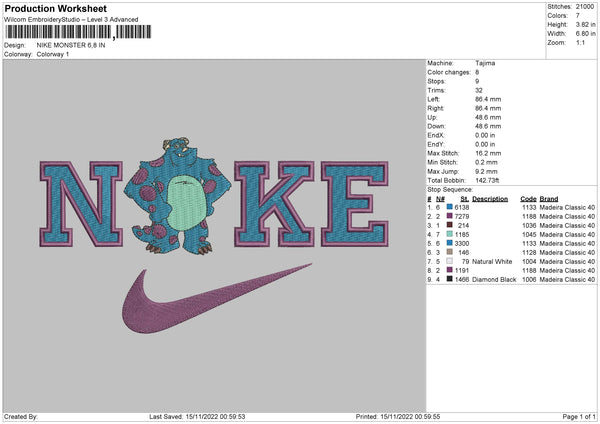600x424 pixels.
Task: Click stitch count '146' in row 6
Action: (x=464, y=252)
